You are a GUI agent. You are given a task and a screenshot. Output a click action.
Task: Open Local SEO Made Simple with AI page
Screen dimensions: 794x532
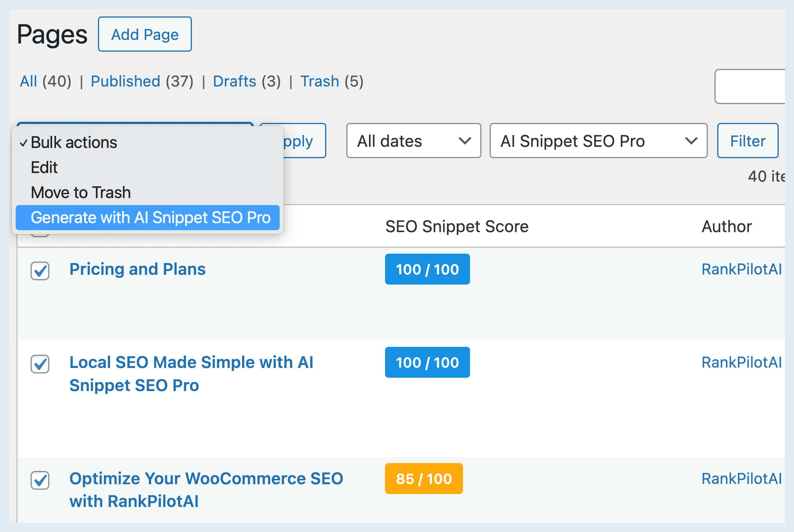pyautogui.click(x=191, y=374)
